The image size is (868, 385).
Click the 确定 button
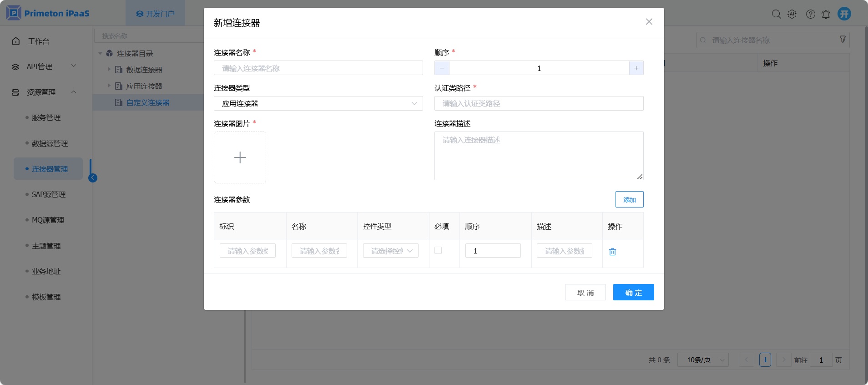click(x=633, y=293)
